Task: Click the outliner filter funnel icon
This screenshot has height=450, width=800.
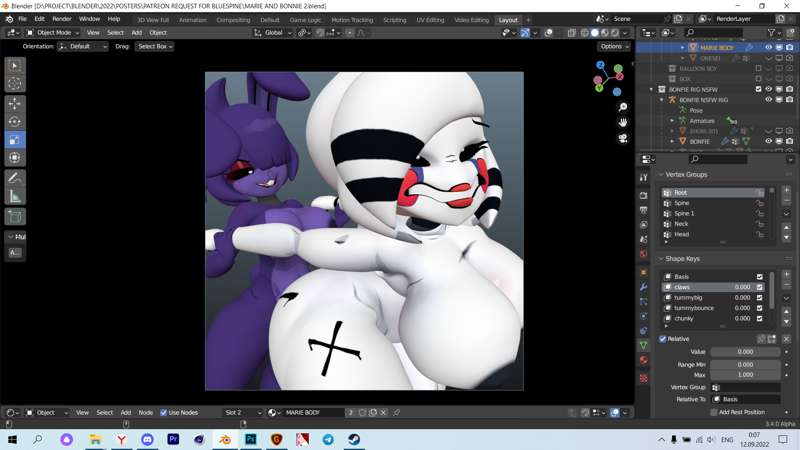Action: 771,33
